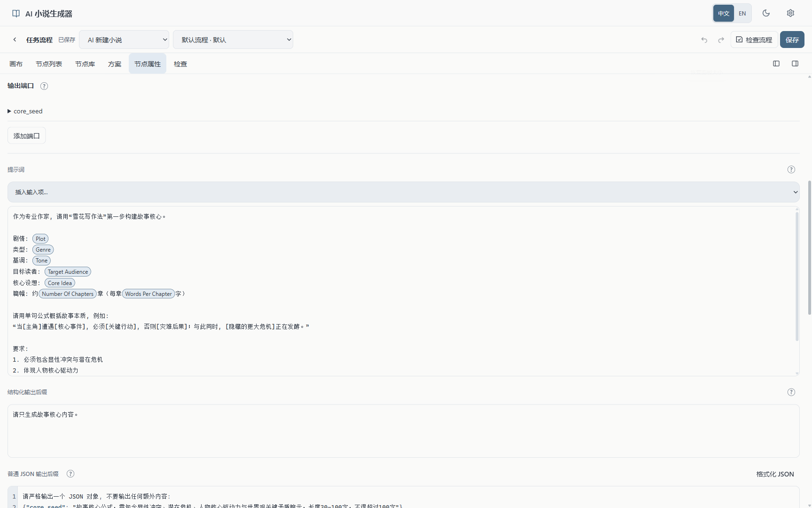The width and height of the screenshot is (812, 508).
Task: Click the 保存 button
Action: pyautogui.click(x=792, y=40)
